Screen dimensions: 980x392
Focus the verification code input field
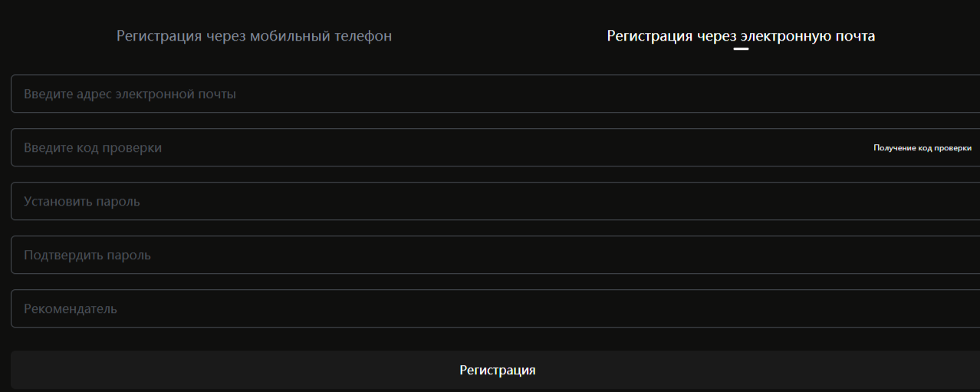[x=437, y=148]
